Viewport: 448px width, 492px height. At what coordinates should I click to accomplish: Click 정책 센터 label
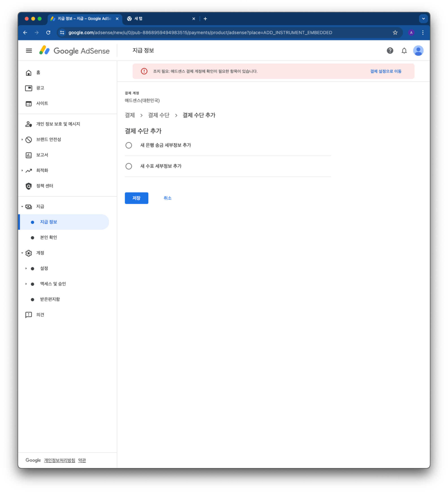[45, 186]
